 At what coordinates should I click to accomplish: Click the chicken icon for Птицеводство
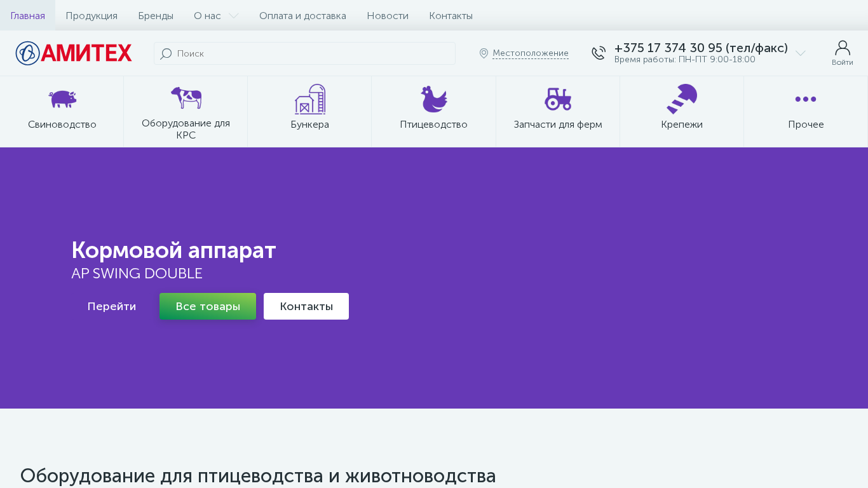point(434,99)
